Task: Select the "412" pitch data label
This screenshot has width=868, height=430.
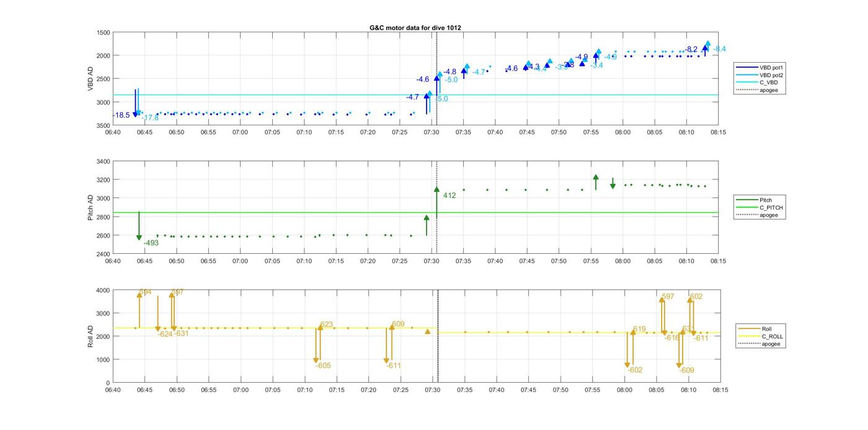Action: click(x=449, y=195)
